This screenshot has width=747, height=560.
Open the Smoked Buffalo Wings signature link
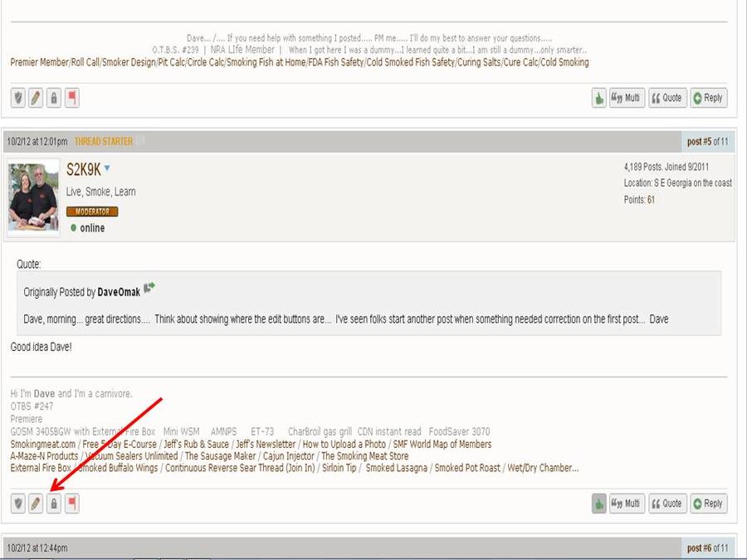[118, 468]
